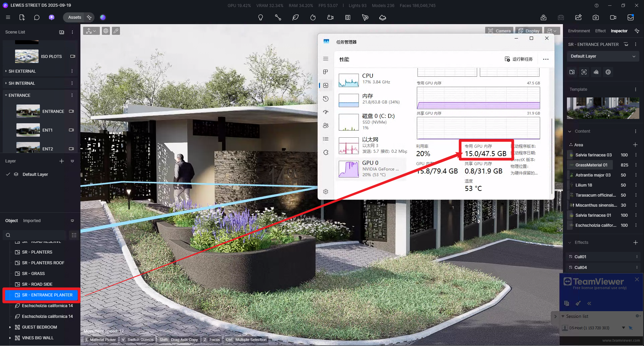Click the Assets button
The height and width of the screenshot is (346, 644).
tap(74, 17)
